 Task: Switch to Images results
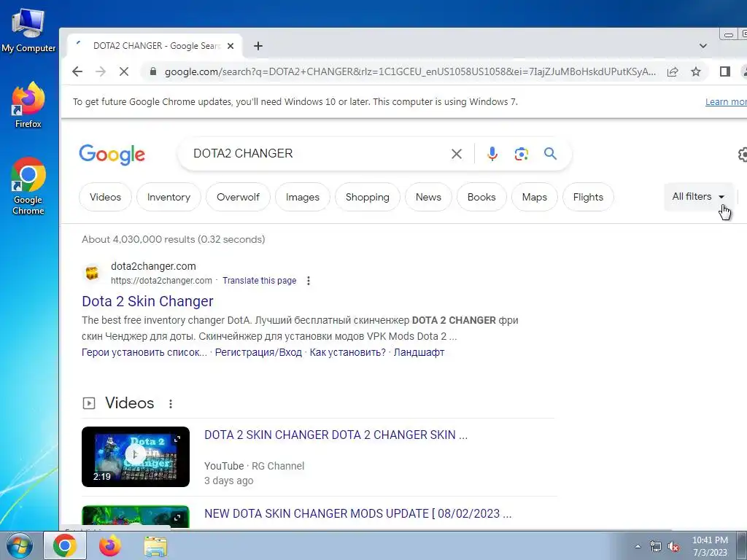pyautogui.click(x=303, y=197)
